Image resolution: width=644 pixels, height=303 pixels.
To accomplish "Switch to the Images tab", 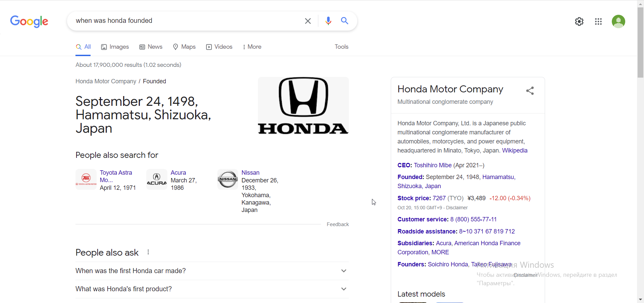I will coord(115,47).
